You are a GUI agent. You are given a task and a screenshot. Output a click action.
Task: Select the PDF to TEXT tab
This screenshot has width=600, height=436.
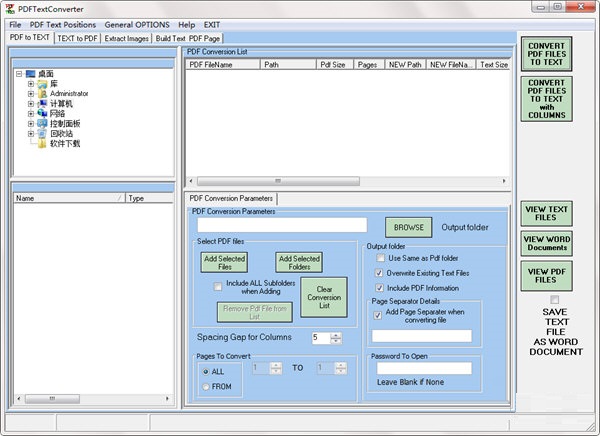(x=30, y=38)
